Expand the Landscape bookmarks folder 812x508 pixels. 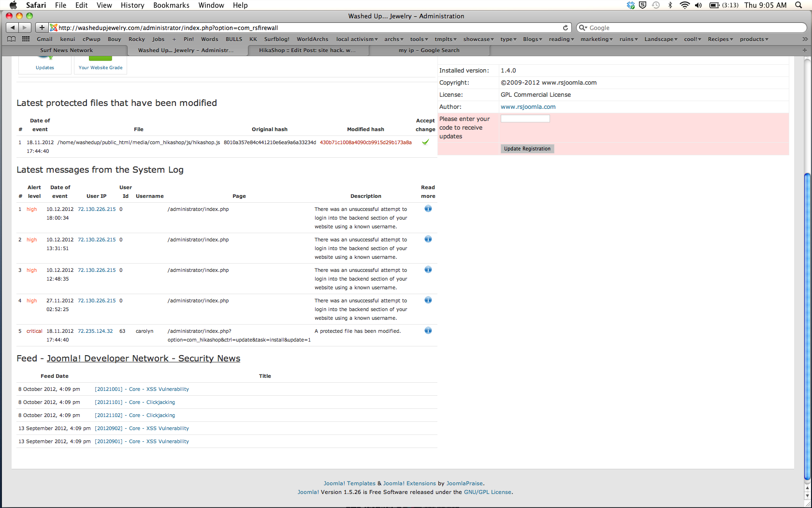coord(661,39)
